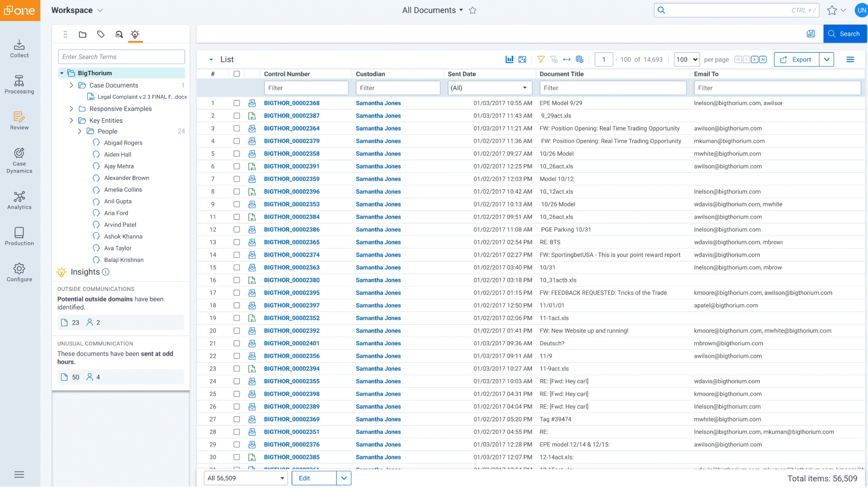Screen dimensions: 868x488
Task: Expand the Case Documents folder
Action: [71, 85]
